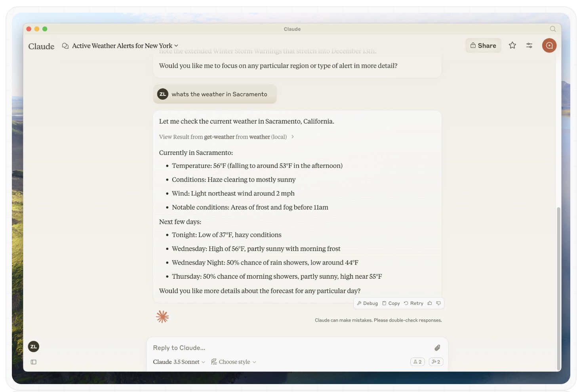Viewport: 579px width, 392px height.
Task: Click the Temperature: 56°F line
Action: (x=257, y=166)
